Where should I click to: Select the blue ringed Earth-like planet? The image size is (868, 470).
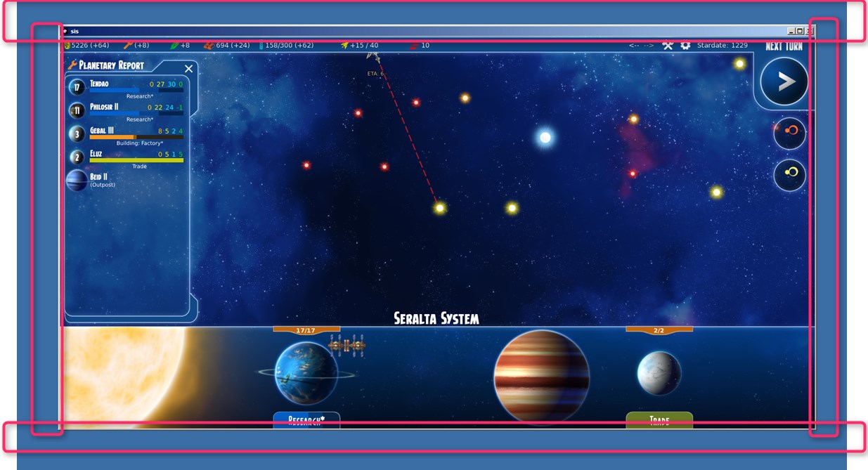coord(306,373)
